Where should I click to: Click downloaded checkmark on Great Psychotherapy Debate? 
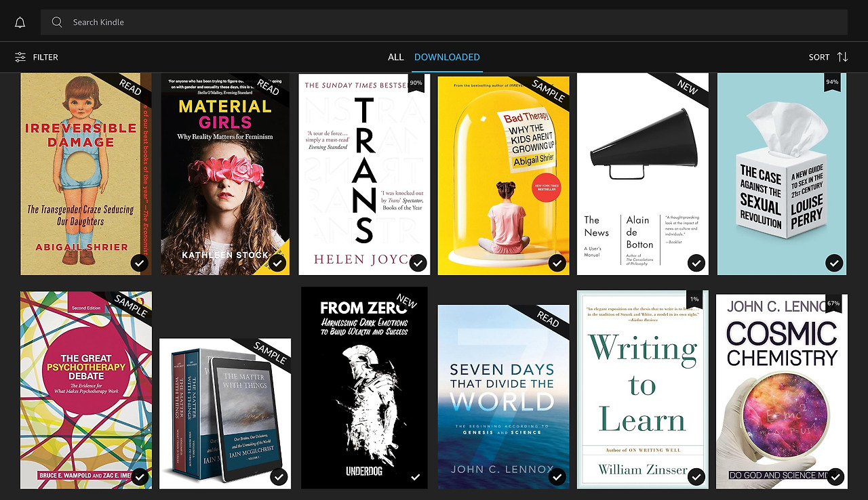[x=140, y=477]
